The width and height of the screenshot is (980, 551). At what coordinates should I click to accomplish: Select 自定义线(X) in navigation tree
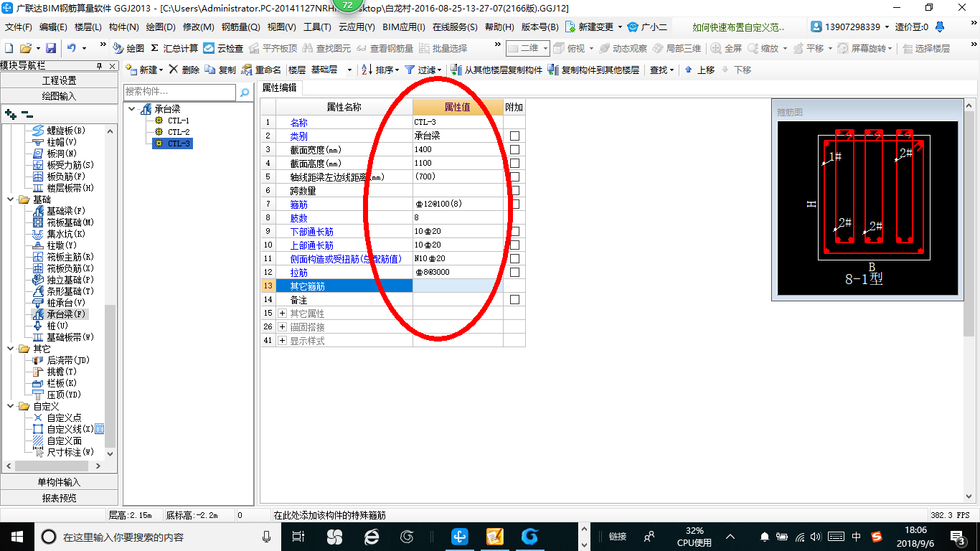pyautogui.click(x=70, y=429)
